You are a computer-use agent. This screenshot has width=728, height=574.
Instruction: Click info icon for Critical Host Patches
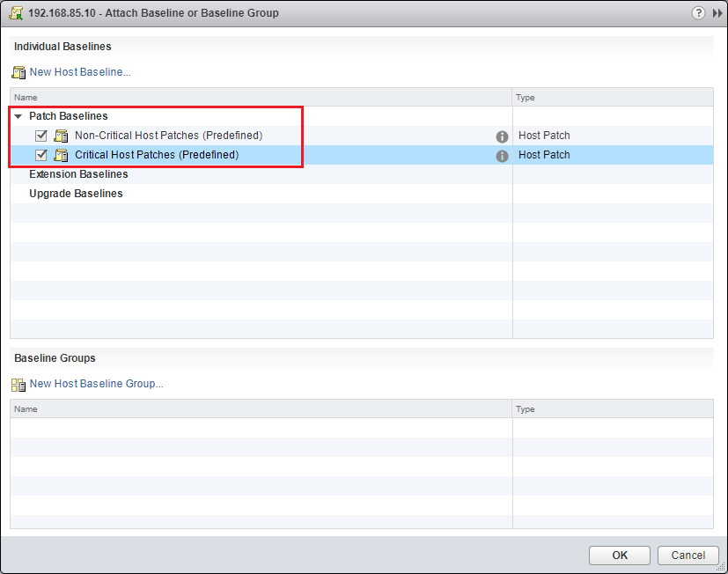(x=502, y=156)
